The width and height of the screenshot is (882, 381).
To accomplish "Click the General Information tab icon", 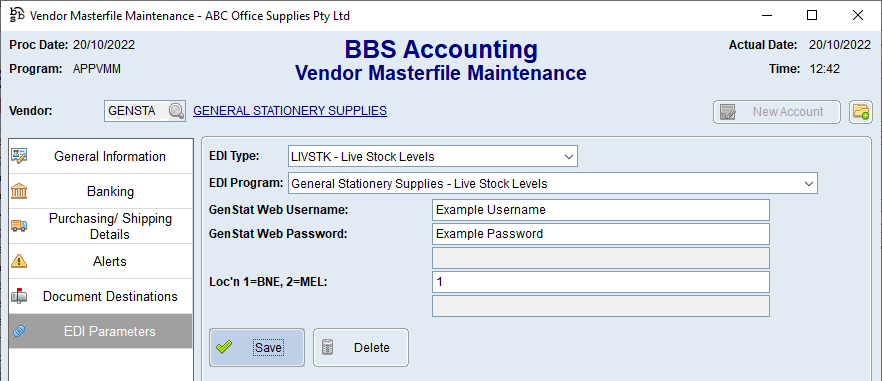I will tap(19, 156).
